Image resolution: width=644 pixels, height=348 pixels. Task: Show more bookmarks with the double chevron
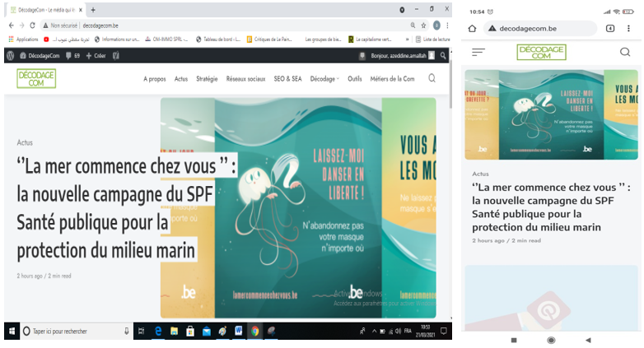click(407, 39)
